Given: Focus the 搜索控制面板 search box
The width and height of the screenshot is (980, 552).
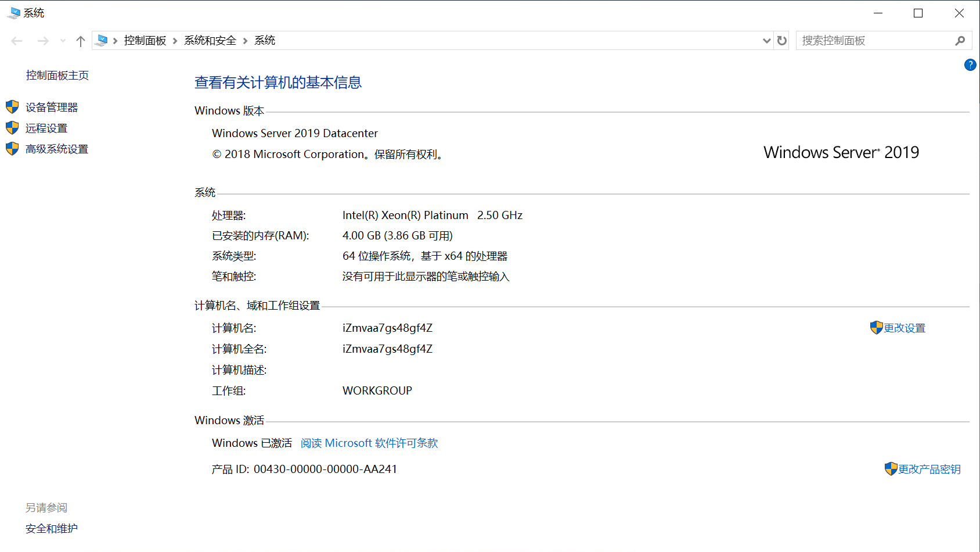Looking at the screenshot, I should [x=875, y=41].
